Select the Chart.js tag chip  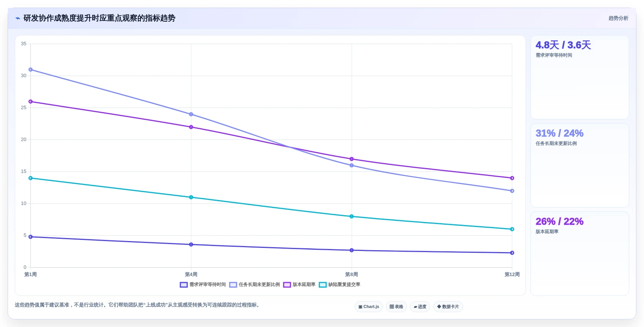coord(369,307)
